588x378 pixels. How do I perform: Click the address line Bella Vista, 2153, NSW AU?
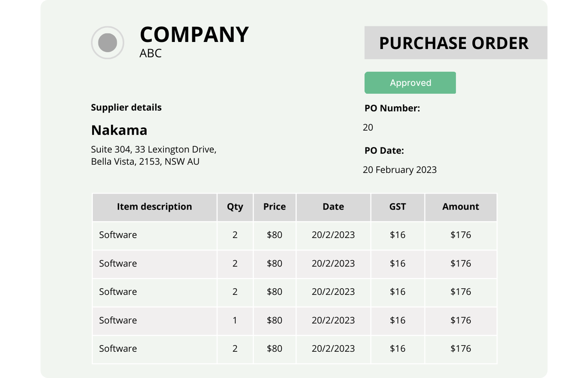tap(145, 161)
